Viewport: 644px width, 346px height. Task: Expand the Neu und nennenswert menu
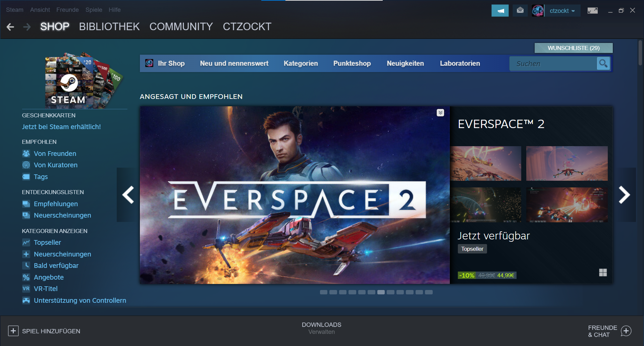(234, 63)
